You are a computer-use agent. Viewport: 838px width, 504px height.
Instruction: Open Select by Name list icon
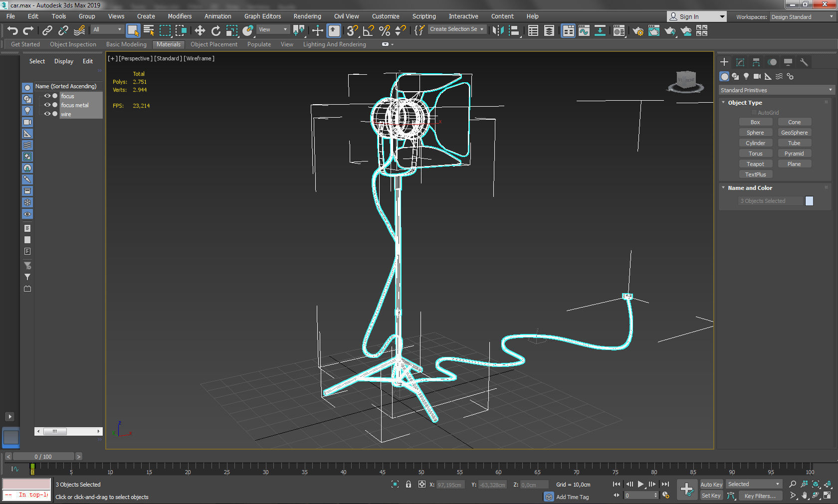(149, 31)
